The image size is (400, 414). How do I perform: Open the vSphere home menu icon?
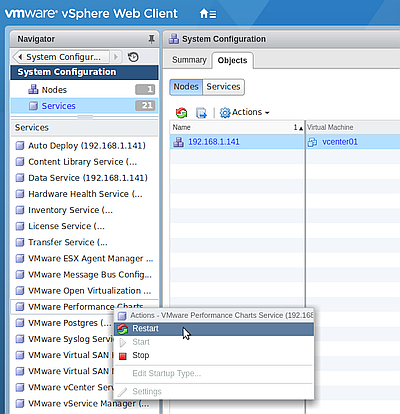208,14
